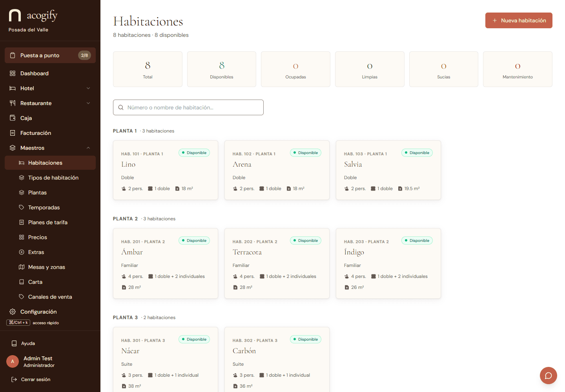Open the Caja section
Screen dimensions: 565x392
[x=50, y=118]
